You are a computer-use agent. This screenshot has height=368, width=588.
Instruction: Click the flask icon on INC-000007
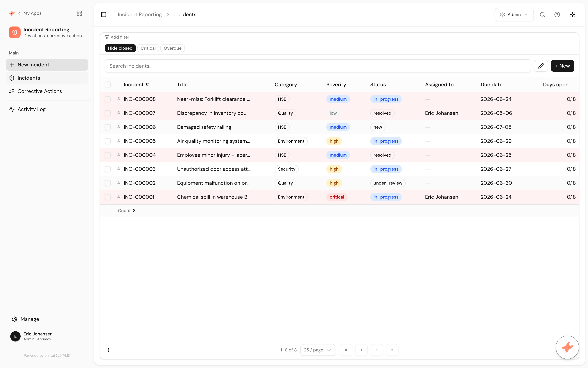(x=119, y=113)
